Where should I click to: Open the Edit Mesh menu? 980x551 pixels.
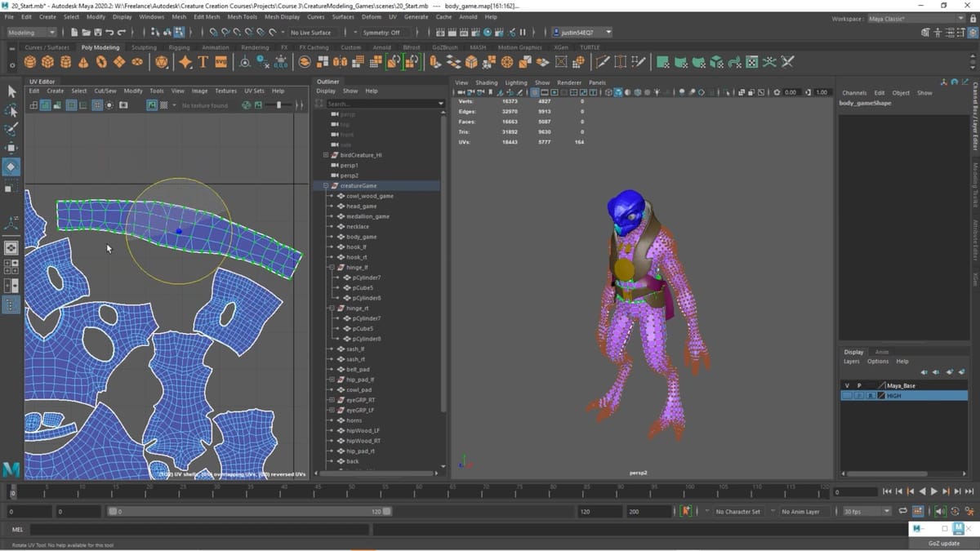point(207,16)
